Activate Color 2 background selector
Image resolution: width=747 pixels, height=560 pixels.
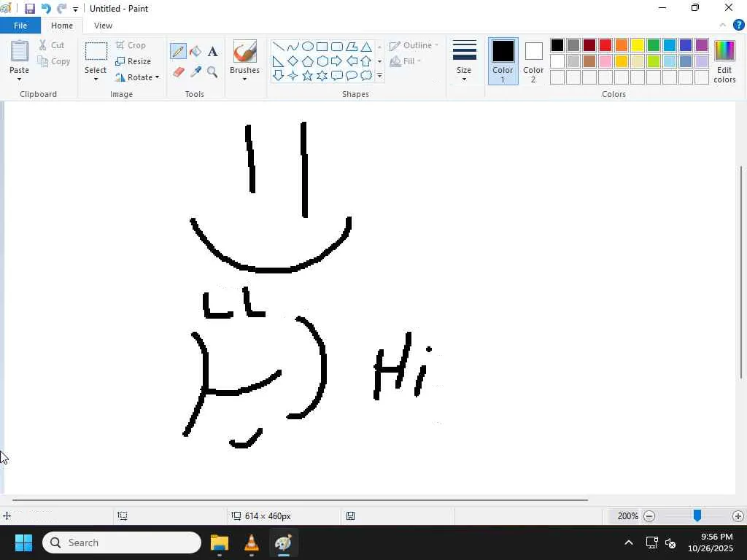(533, 61)
